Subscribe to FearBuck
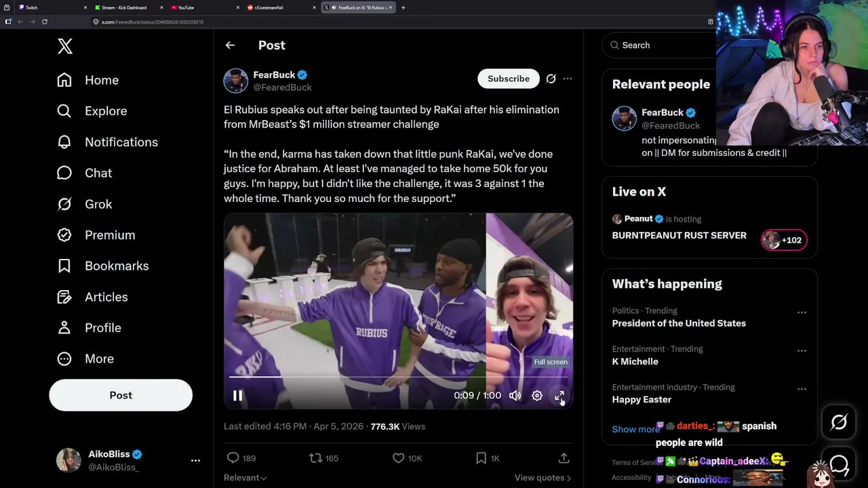This screenshot has width=868, height=488. coord(509,79)
